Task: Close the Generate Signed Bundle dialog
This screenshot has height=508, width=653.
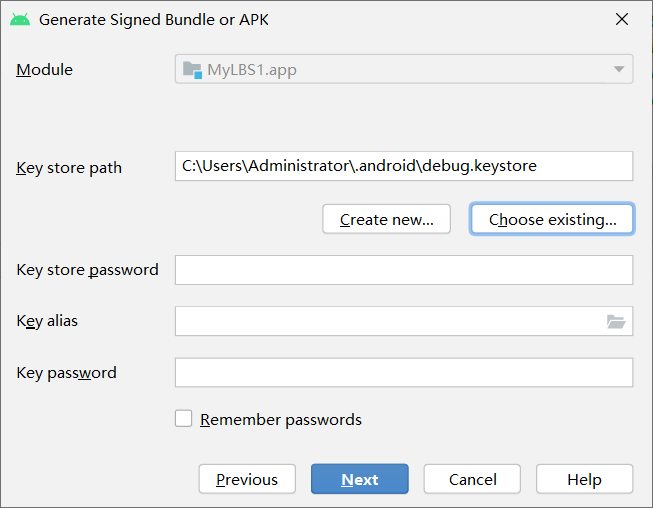Action: (622, 19)
